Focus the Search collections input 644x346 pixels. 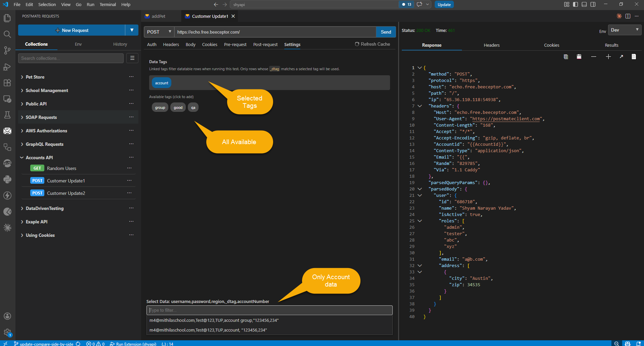click(x=71, y=58)
